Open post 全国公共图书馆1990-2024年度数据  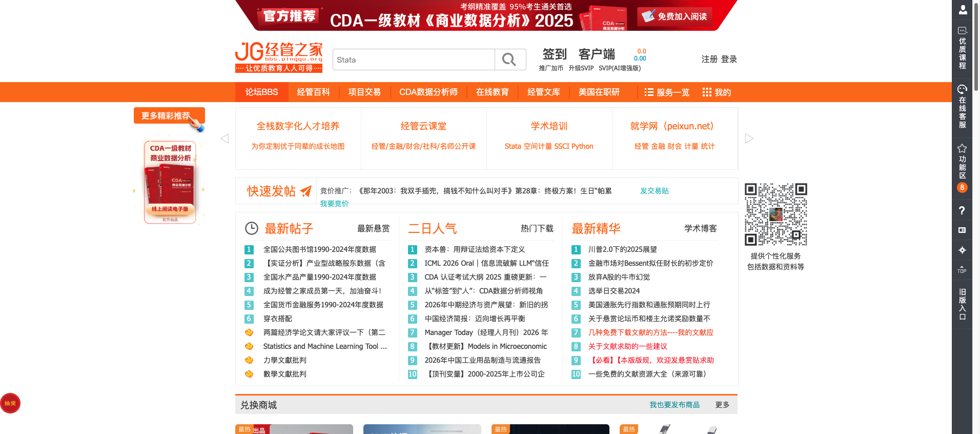[x=319, y=249]
